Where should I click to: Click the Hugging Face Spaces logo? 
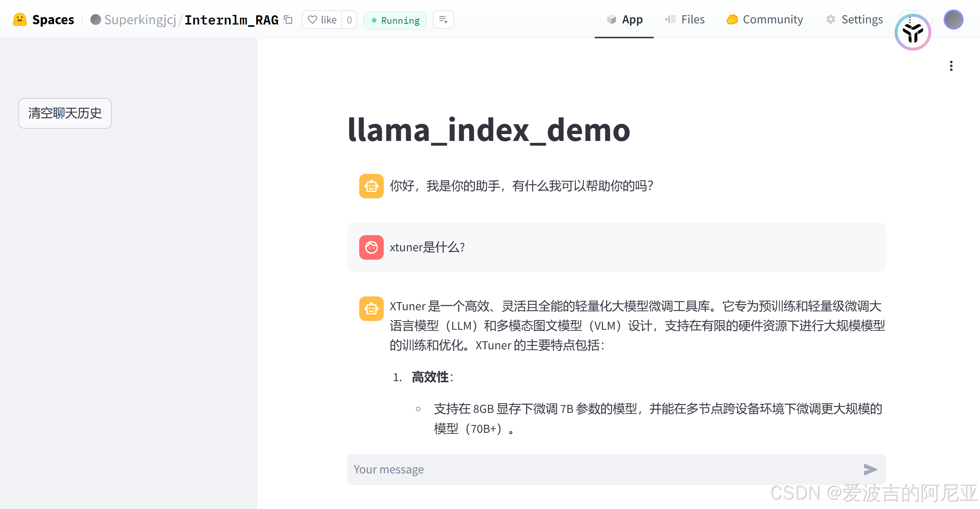coord(20,20)
